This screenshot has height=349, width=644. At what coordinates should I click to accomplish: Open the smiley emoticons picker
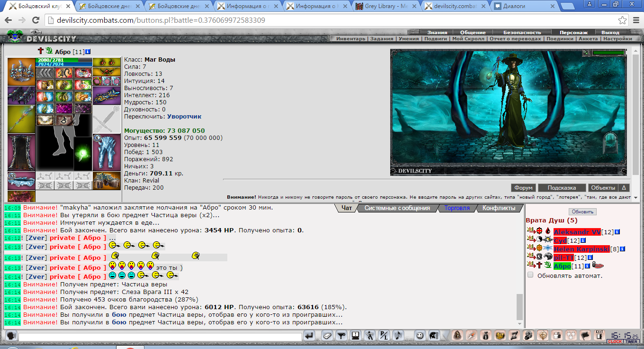[419, 336]
